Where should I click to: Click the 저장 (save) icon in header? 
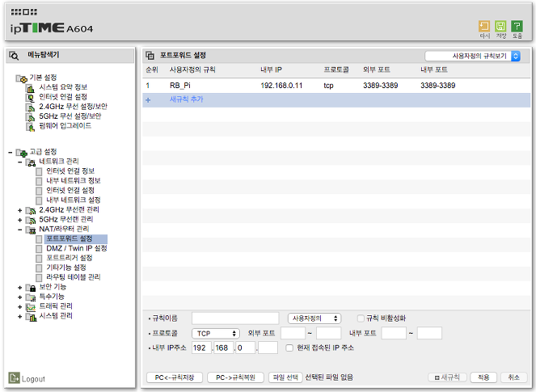500,27
